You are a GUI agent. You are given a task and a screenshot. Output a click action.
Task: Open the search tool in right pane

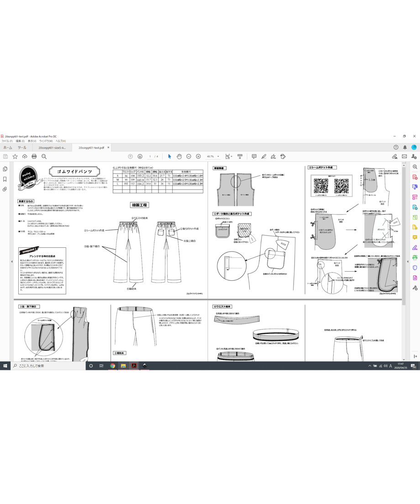pyautogui.click(x=415, y=167)
